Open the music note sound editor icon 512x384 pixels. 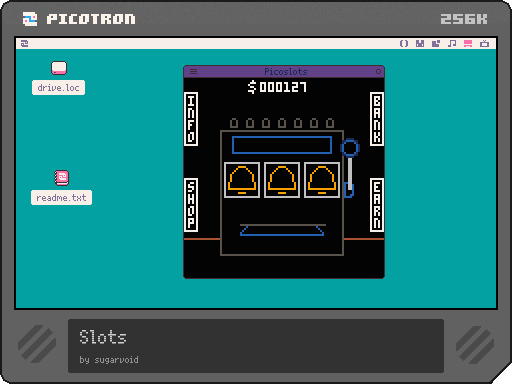click(452, 44)
